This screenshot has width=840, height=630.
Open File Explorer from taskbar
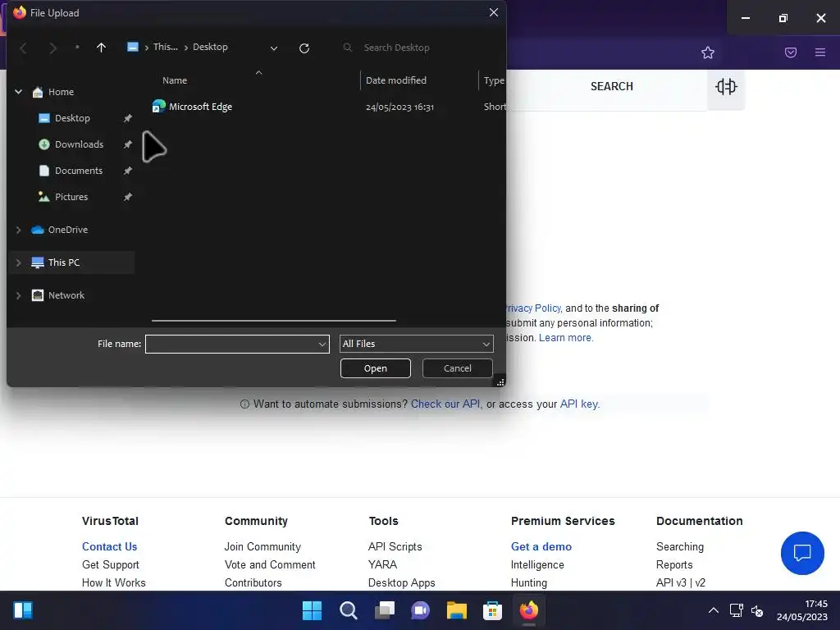(456, 610)
